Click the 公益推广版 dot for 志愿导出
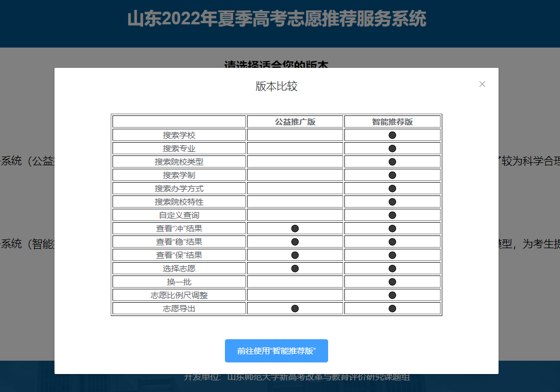This screenshot has height=392, width=560. 294,308
